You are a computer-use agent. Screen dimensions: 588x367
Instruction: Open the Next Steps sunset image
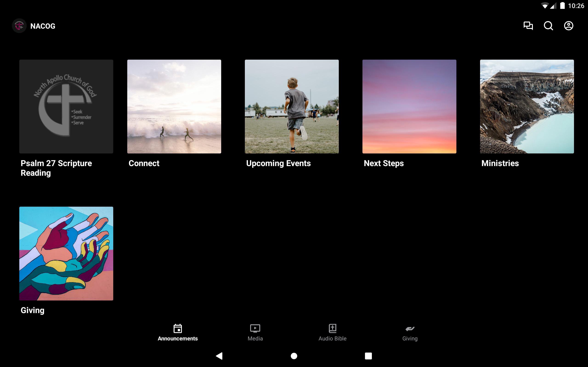point(409,107)
